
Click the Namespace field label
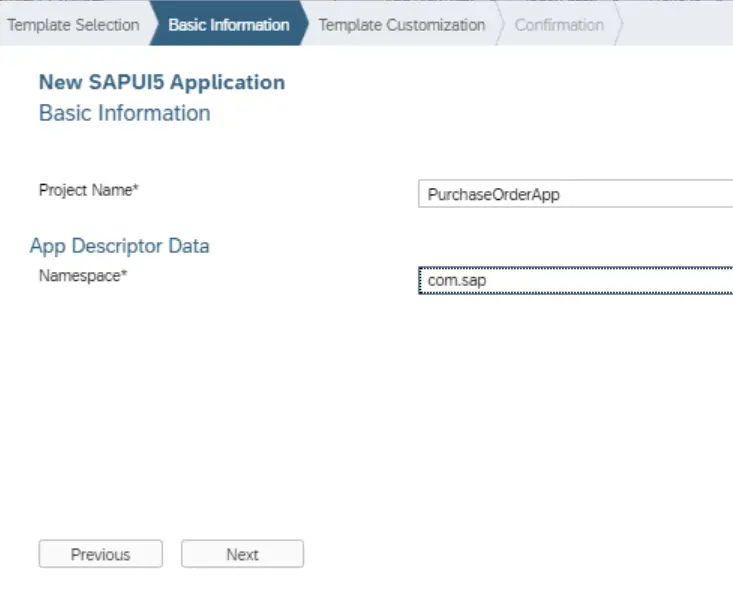point(80,275)
